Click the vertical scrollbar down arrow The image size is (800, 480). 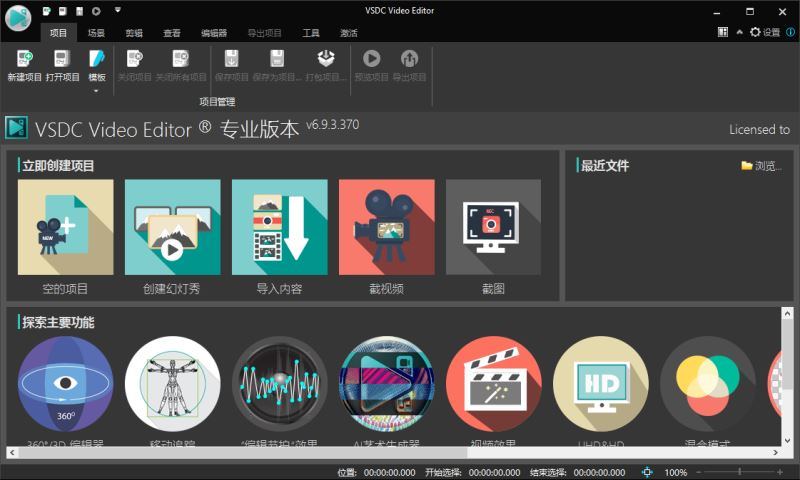787,440
